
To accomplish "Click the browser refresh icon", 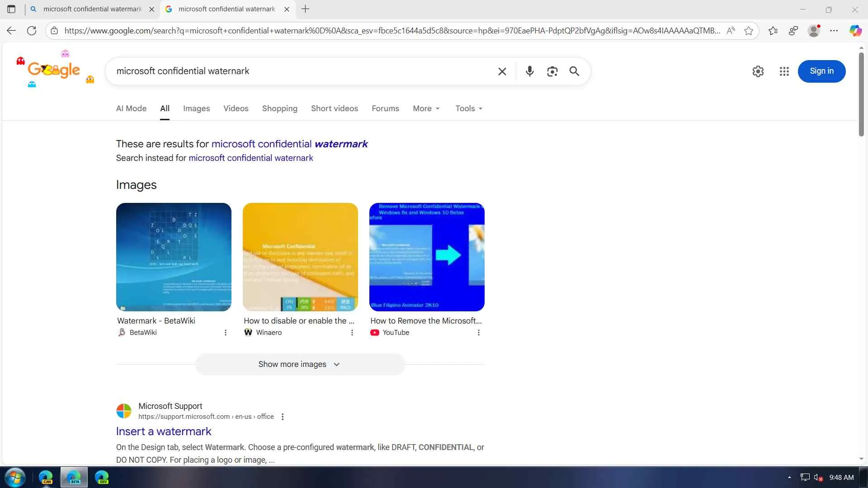I will [x=32, y=31].
